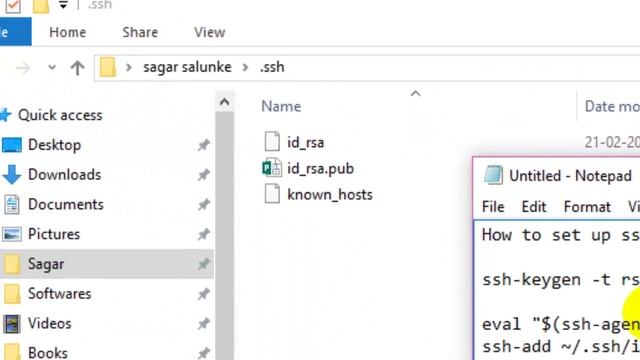Click the known_hosts file icon
Image resolution: width=640 pixels, height=360 pixels.
point(272,194)
